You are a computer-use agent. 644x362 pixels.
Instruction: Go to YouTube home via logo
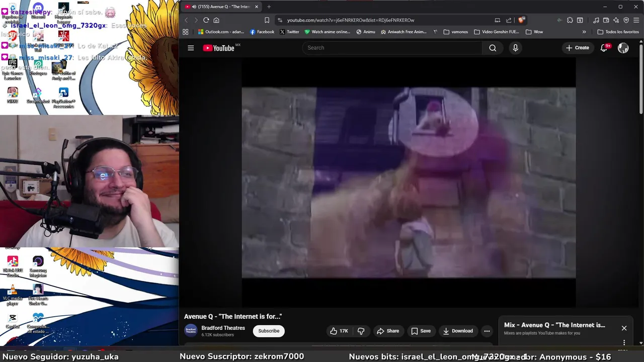coord(218,48)
